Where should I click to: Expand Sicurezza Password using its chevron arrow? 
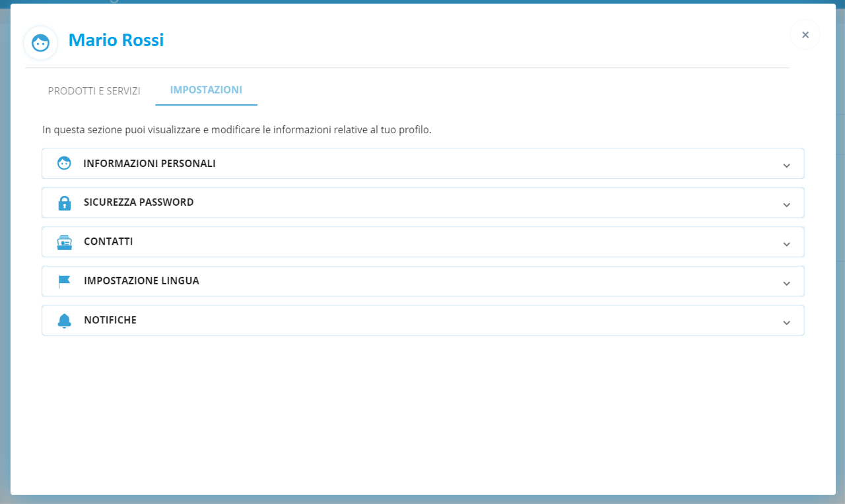[x=786, y=205]
